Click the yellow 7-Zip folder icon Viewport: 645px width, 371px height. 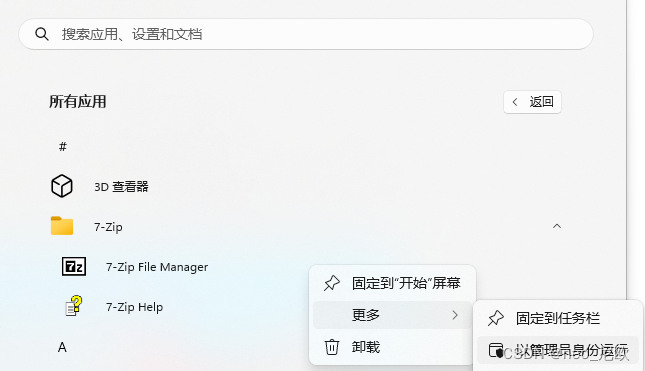62,226
